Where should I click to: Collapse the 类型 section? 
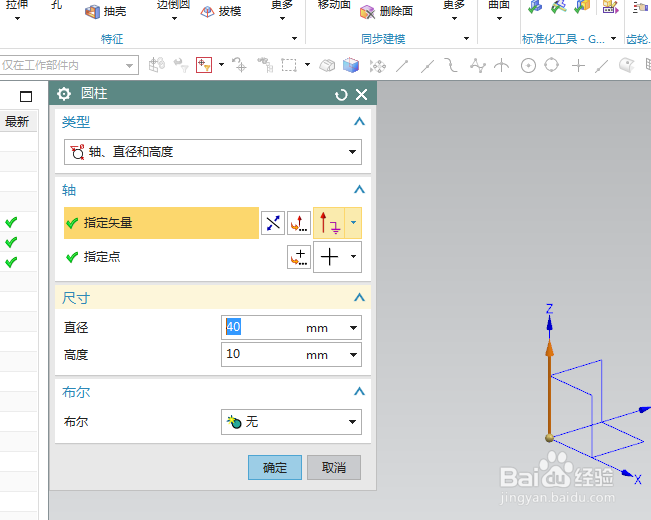coord(359,122)
